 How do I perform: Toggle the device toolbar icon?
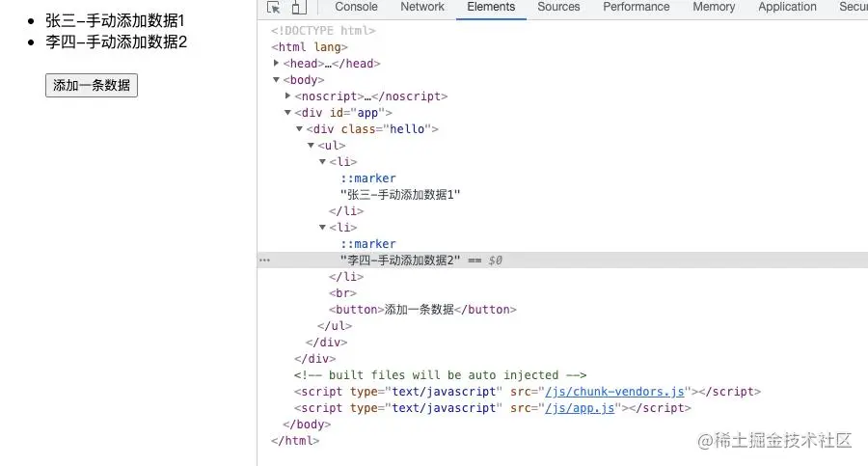[x=298, y=7]
